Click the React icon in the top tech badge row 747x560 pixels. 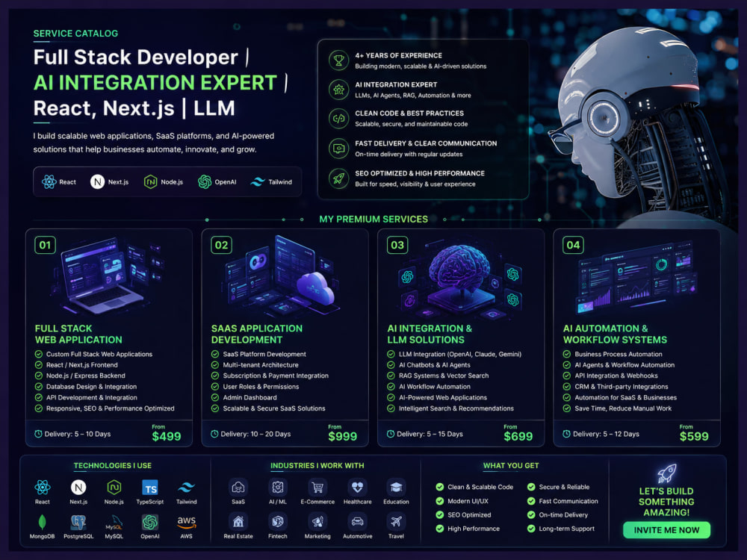point(49,182)
